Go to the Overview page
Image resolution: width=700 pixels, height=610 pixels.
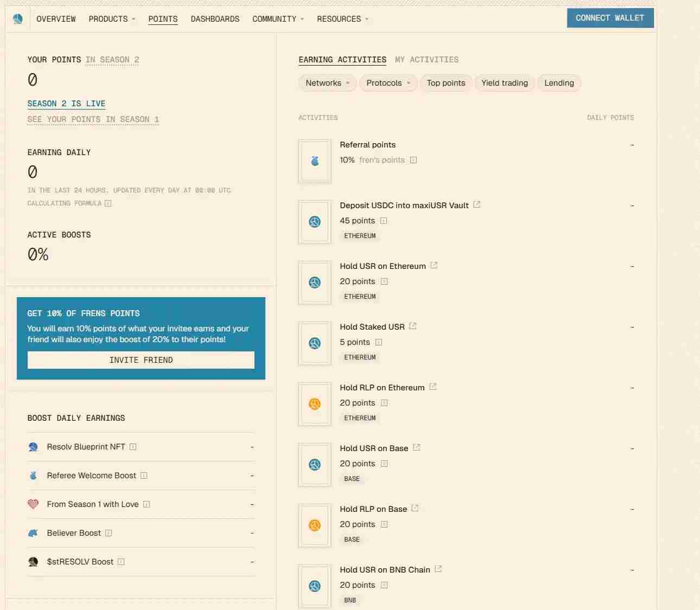(x=56, y=19)
